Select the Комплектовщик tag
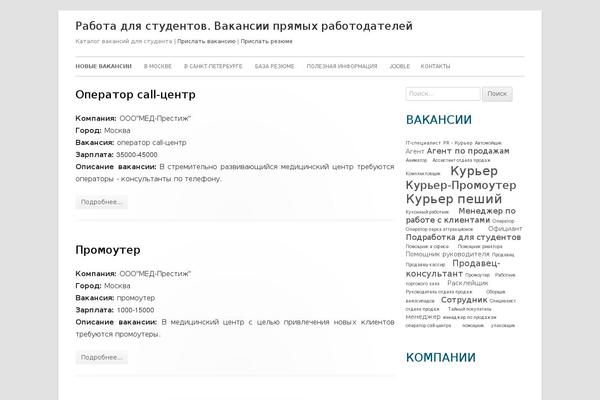Image resolution: width=600 pixels, height=400 pixels. point(423,173)
